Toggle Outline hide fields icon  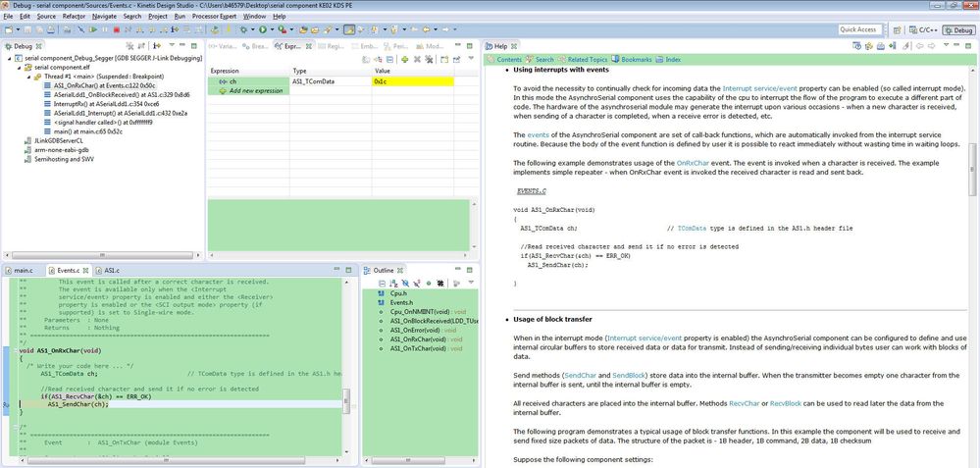click(x=405, y=283)
